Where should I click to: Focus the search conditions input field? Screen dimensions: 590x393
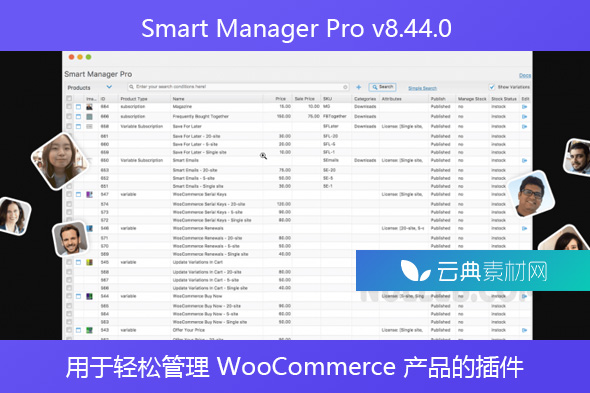(x=238, y=87)
